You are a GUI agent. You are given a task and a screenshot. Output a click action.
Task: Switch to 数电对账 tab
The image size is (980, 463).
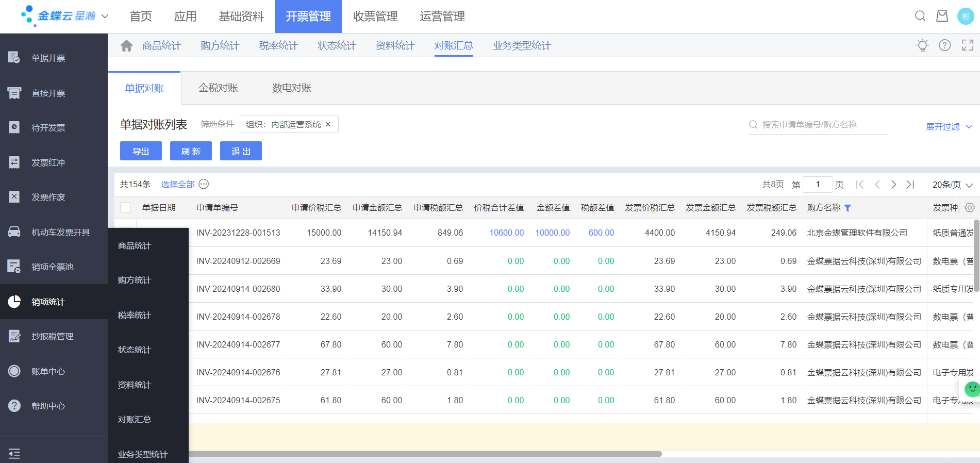292,88
